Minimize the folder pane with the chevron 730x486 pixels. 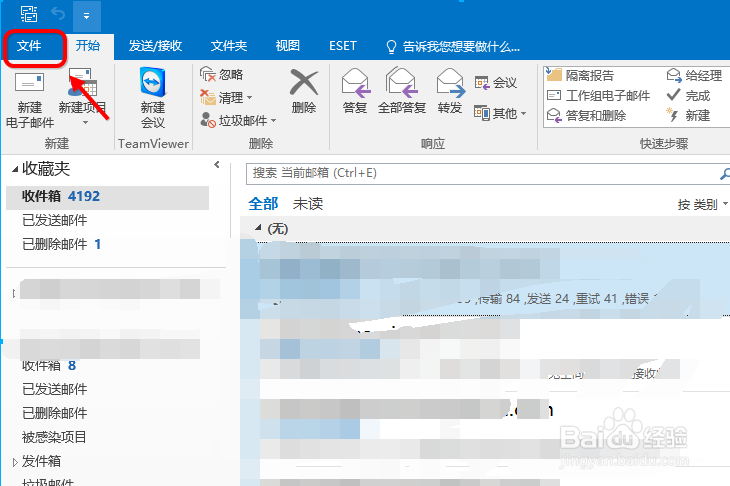[216, 165]
